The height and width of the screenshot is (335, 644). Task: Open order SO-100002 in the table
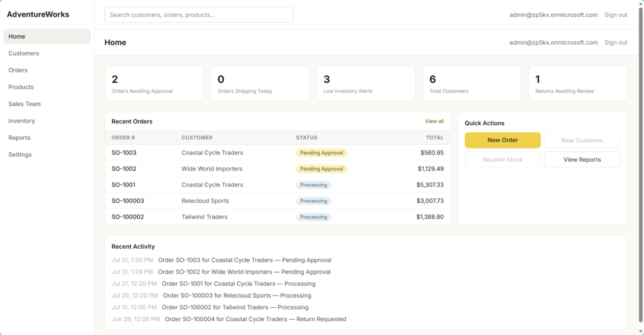click(128, 217)
